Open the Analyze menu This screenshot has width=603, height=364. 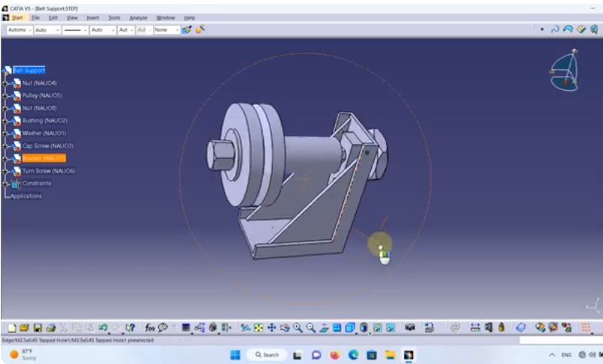138,18
